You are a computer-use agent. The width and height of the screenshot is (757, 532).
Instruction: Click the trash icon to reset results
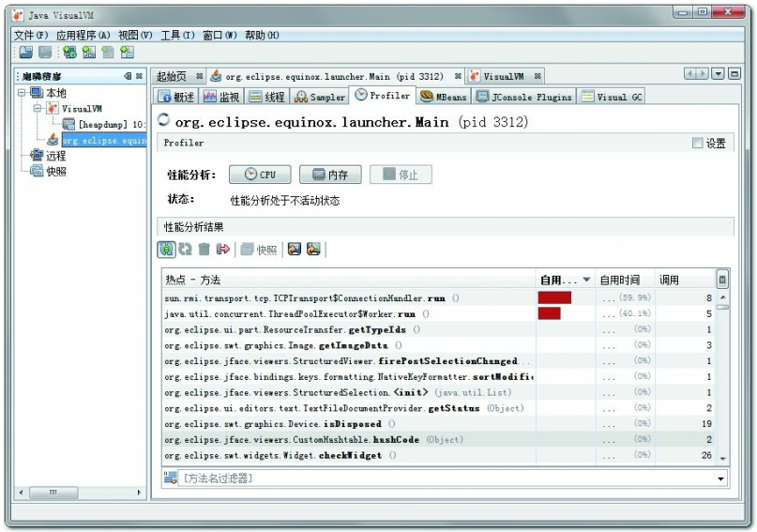click(204, 250)
